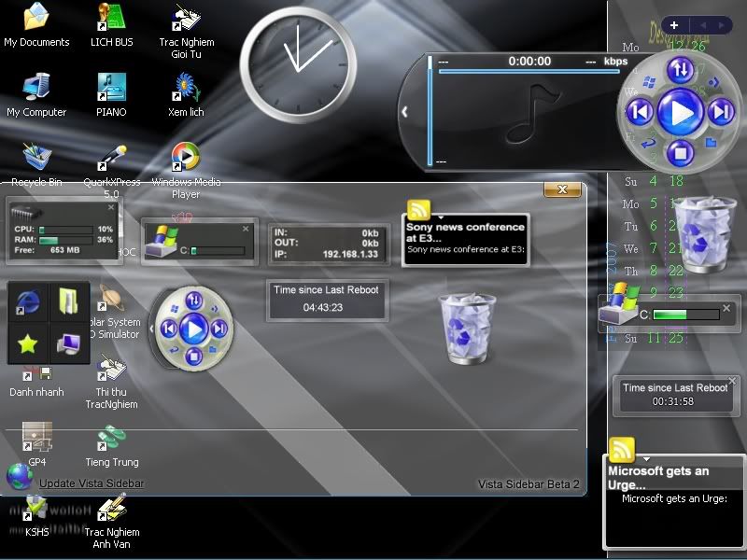The image size is (747, 560).
Task: Open the LICH BUS desktop shortcut
Action: point(112,18)
